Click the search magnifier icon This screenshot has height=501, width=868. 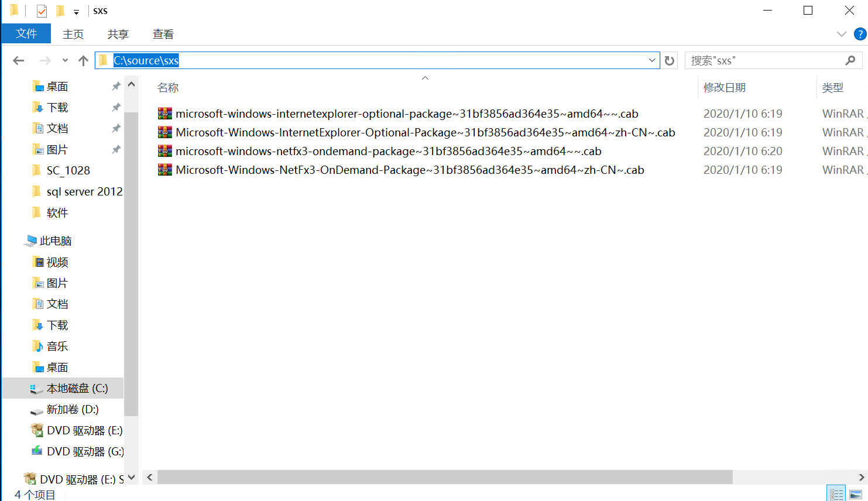pyautogui.click(x=850, y=60)
